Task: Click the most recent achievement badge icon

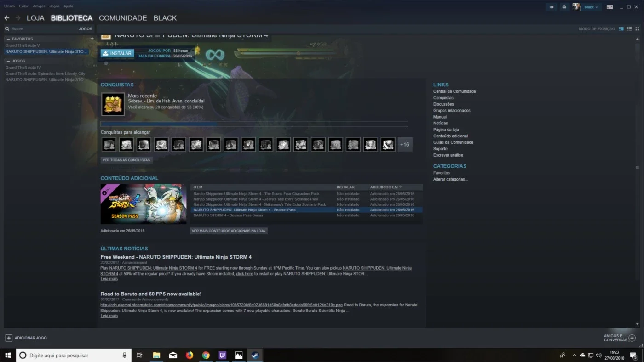Action: [113, 104]
